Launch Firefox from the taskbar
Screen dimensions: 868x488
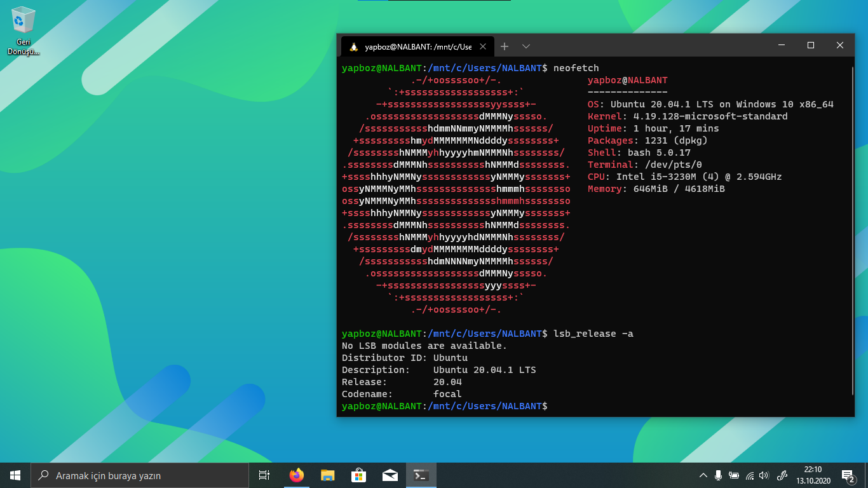click(x=296, y=475)
